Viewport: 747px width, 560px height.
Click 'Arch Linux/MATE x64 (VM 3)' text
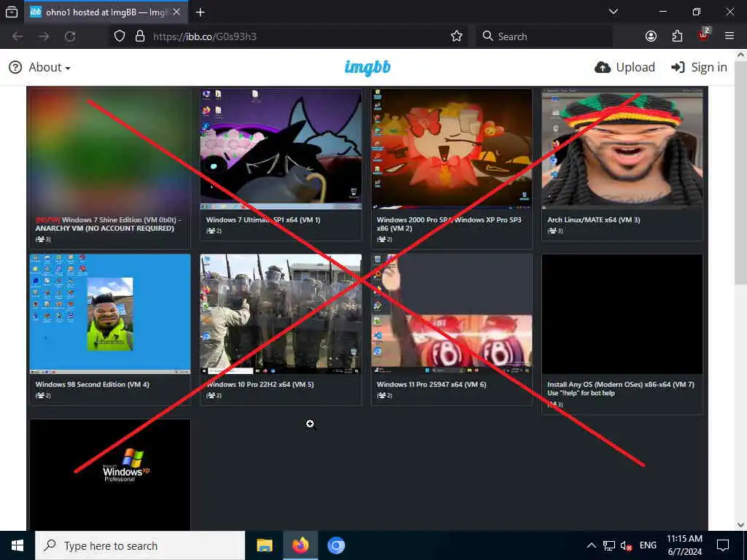coord(594,220)
